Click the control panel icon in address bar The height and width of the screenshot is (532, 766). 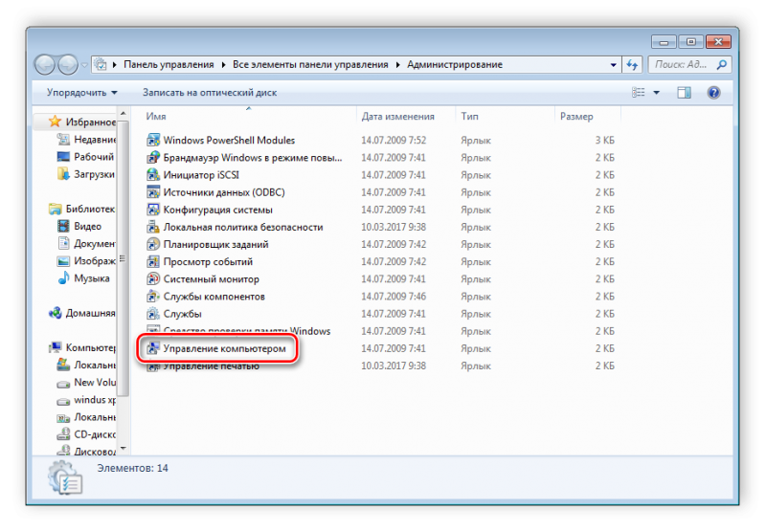point(101,64)
